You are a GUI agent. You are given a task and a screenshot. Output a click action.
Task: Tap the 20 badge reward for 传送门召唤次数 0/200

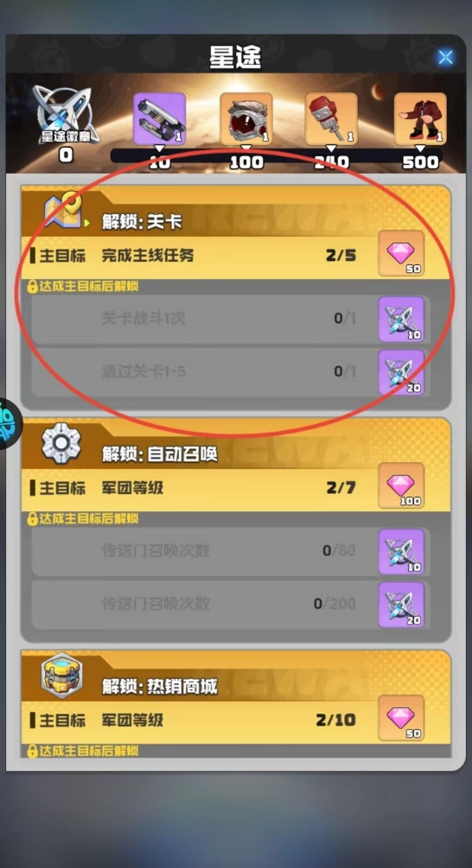(x=401, y=605)
